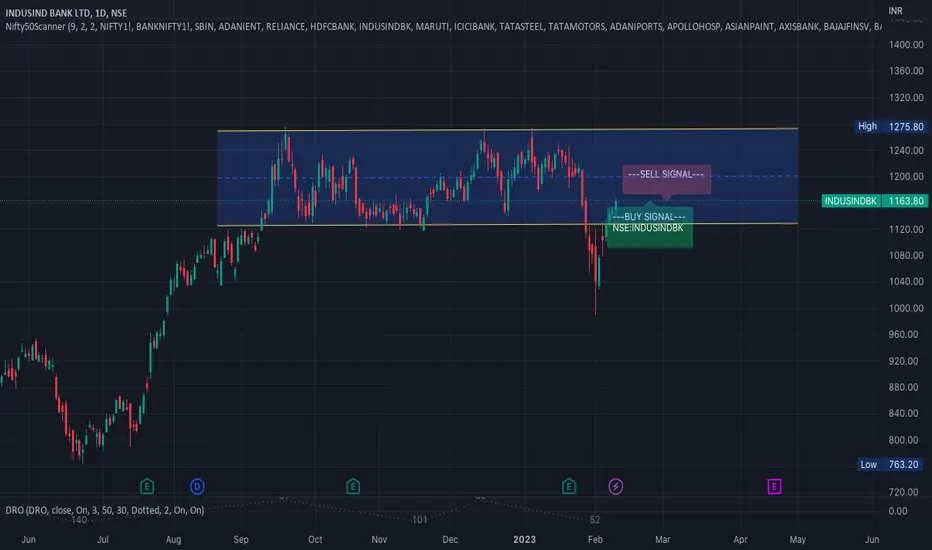932x550 pixels.
Task: Click the Sep time axis label
Action: tap(241, 539)
